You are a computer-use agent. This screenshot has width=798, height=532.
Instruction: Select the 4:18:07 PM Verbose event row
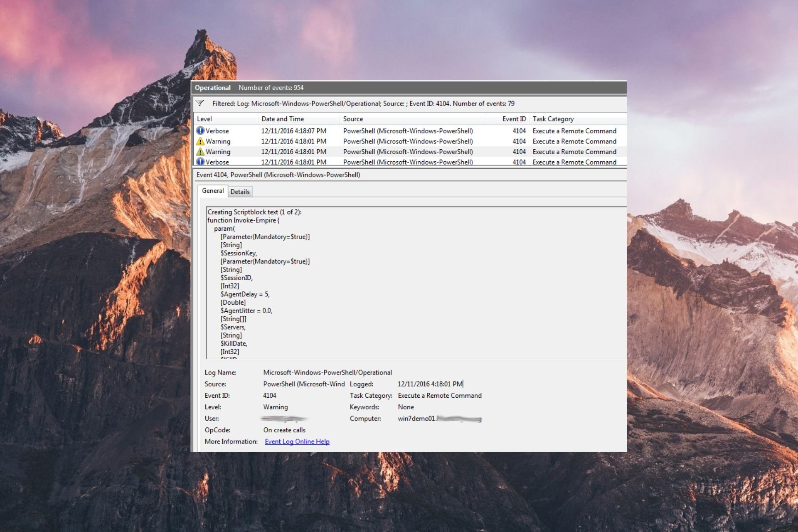[410, 131]
